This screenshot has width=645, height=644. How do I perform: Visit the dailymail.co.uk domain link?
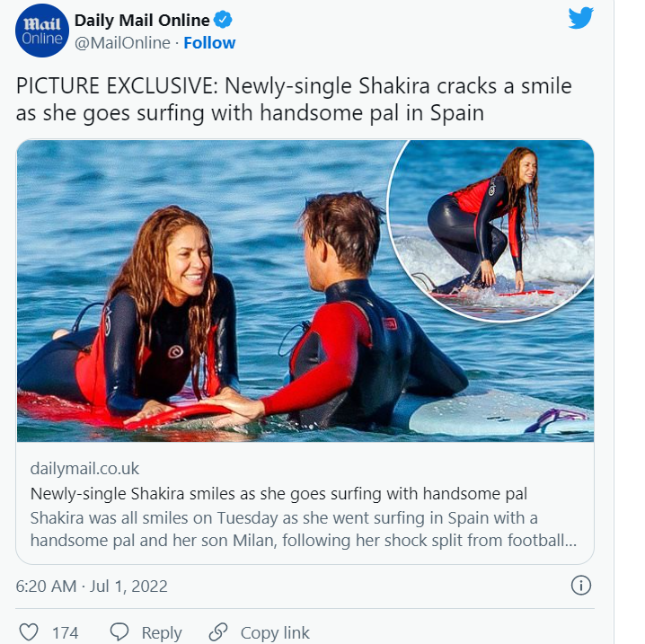pyautogui.click(x=84, y=469)
